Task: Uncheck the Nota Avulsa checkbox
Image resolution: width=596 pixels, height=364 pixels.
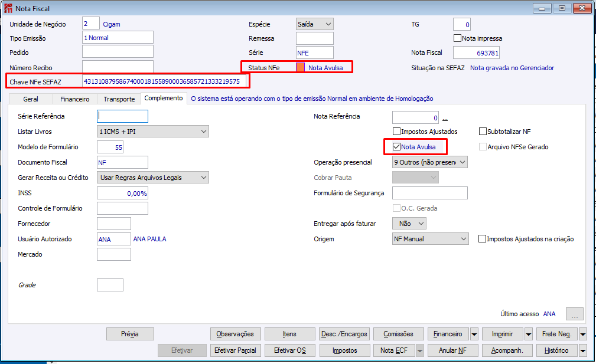Action: point(396,146)
